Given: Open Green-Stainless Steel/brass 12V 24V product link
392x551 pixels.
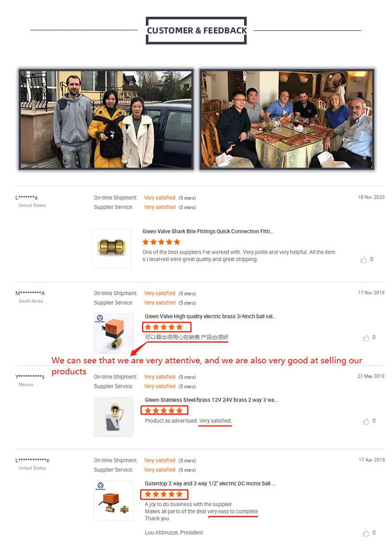Looking at the screenshot, I should coord(211,400).
